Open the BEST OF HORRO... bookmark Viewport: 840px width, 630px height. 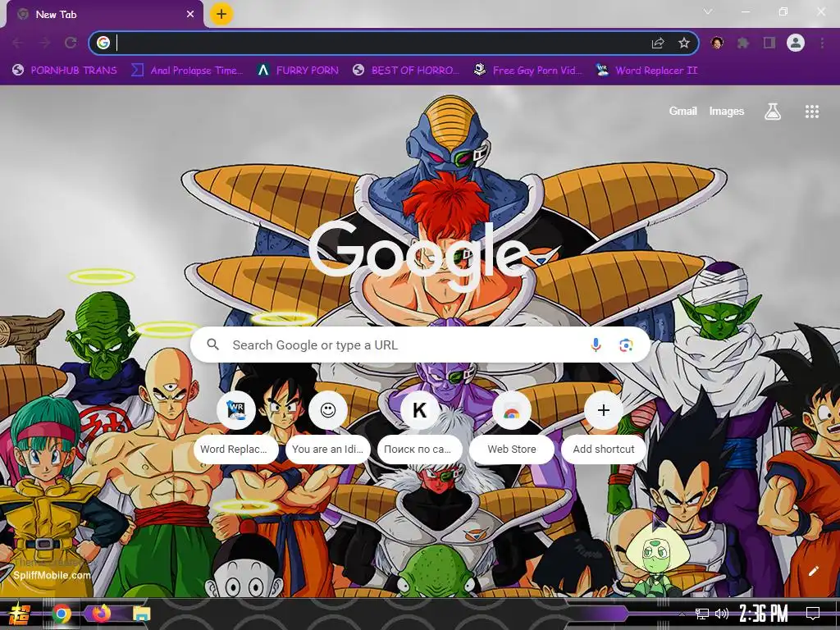[406, 71]
